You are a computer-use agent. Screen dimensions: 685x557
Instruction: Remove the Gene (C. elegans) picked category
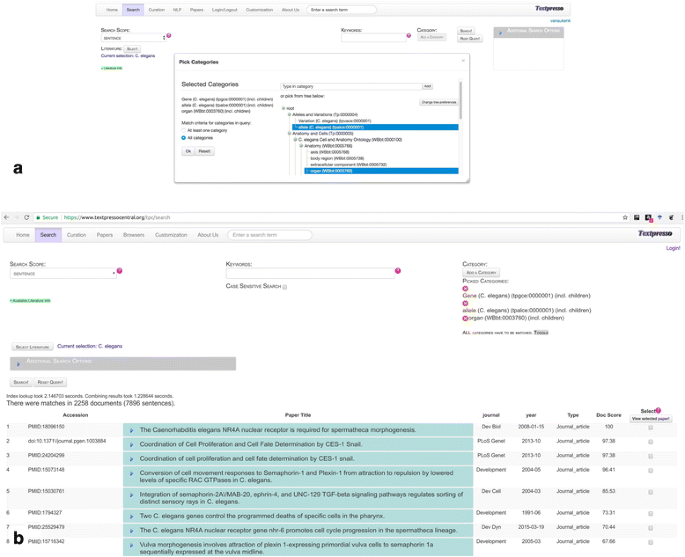[465, 289]
